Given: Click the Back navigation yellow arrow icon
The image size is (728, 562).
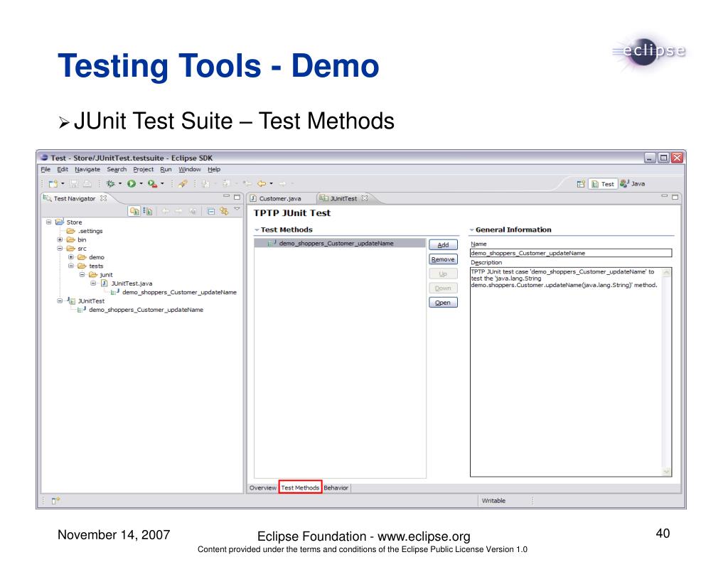Looking at the screenshot, I should (262, 184).
